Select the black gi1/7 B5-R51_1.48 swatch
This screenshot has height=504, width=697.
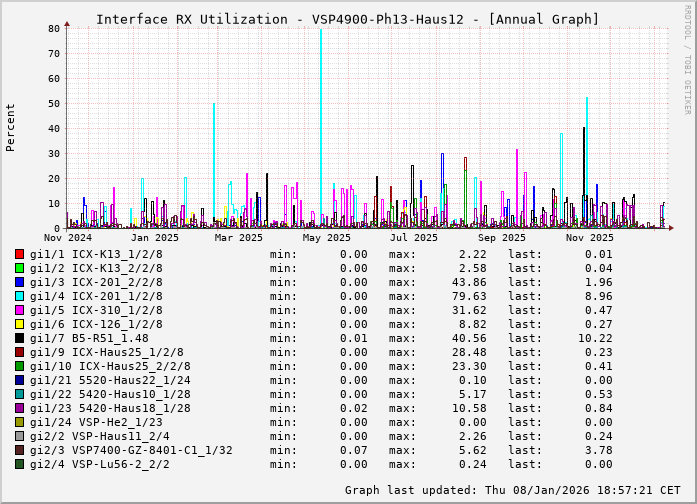click(20, 338)
